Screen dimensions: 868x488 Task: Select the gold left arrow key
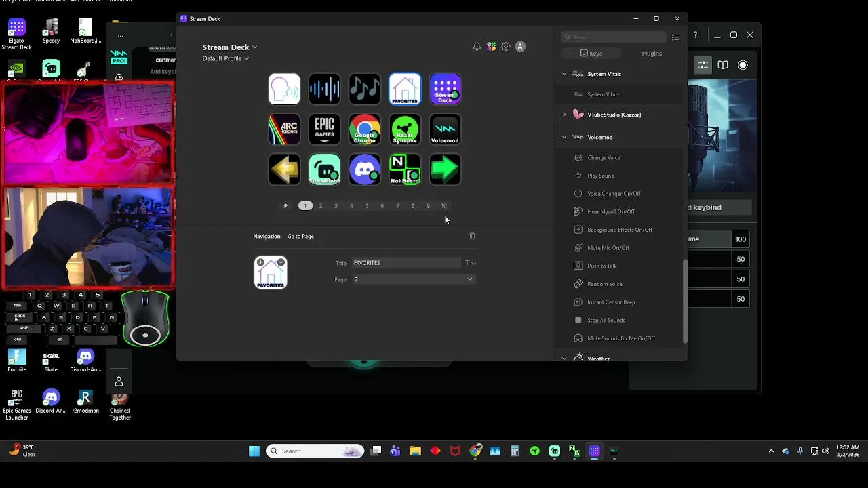(x=284, y=169)
